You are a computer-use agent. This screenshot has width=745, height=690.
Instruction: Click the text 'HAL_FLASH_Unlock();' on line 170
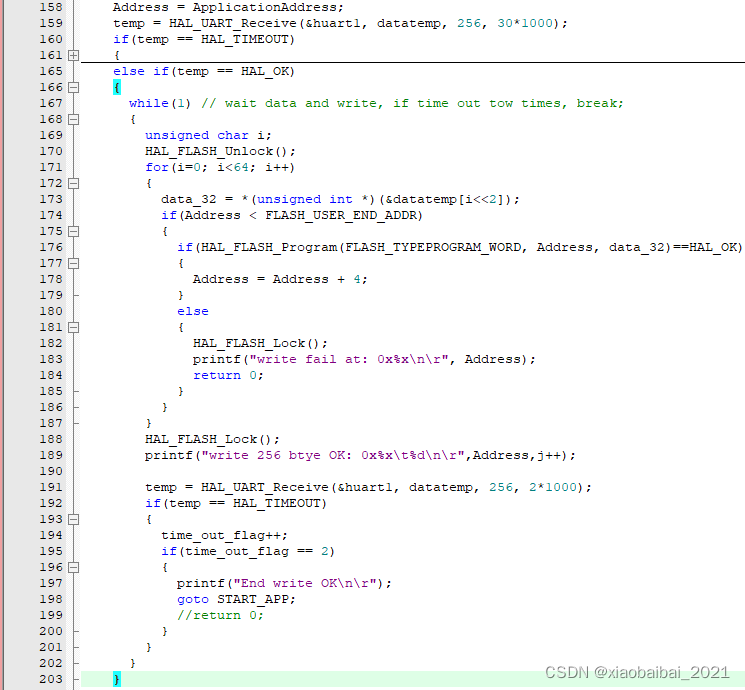pyautogui.click(x=220, y=152)
